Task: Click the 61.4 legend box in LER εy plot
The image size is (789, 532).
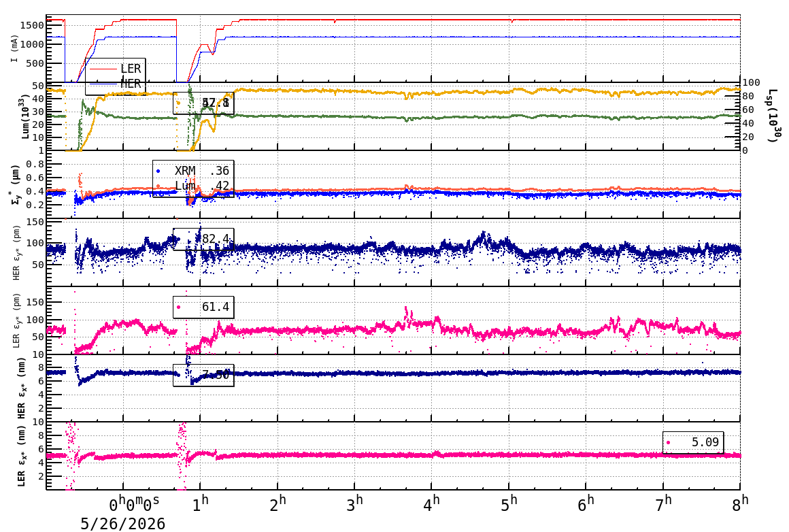Action: (x=203, y=307)
